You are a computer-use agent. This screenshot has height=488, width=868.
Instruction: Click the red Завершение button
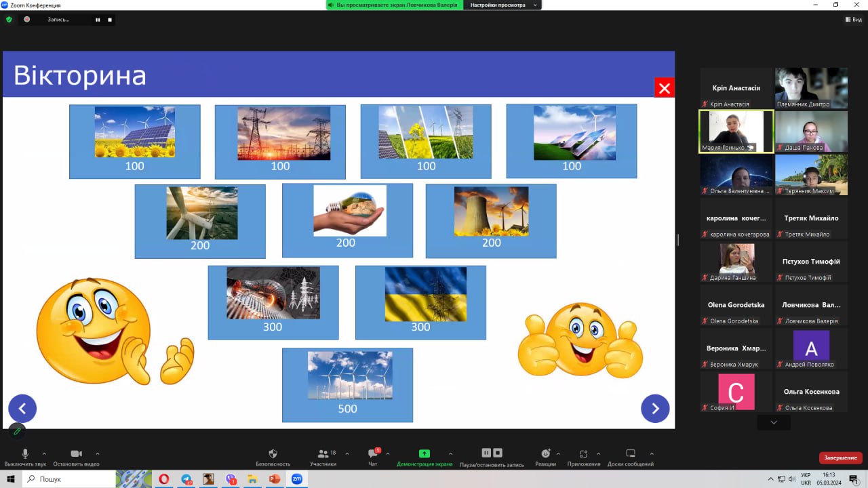point(840,457)
